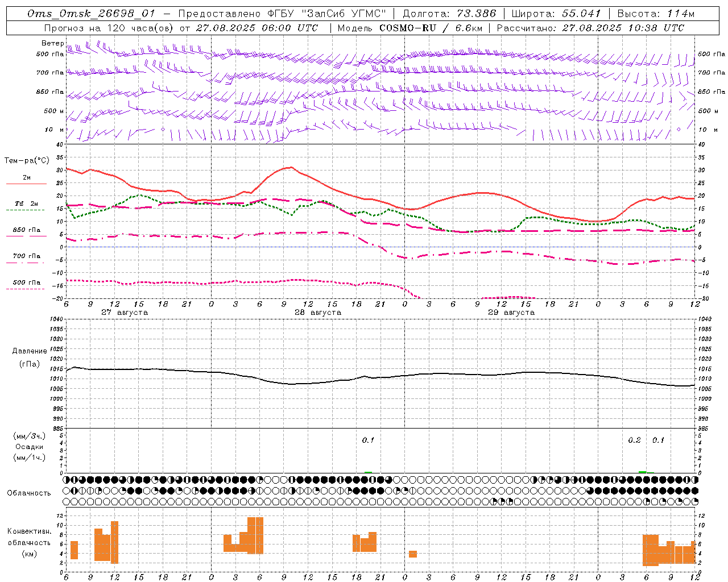Select '850 гПа' in the temperature legend

[27, 230]
